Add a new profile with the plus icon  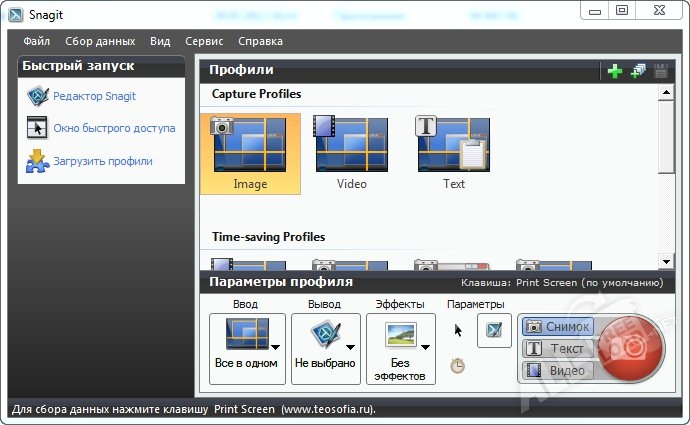pyautogui.click(x=615, y=71)
